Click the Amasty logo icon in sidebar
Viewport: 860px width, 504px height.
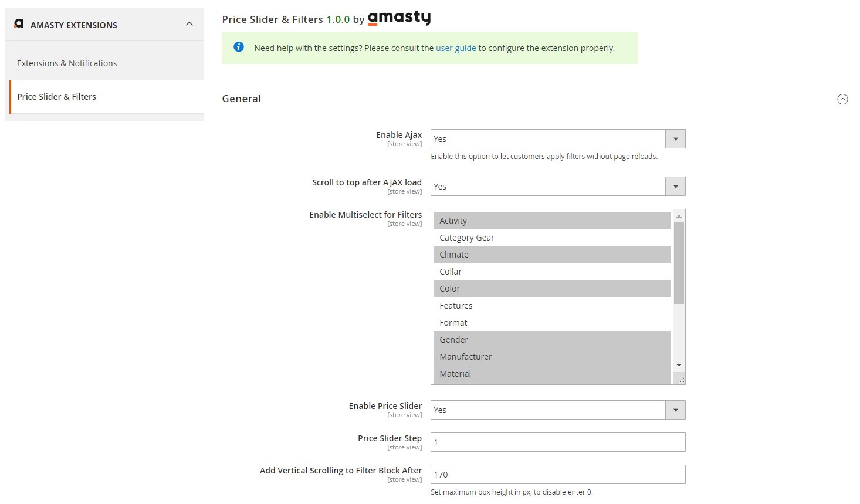pyautogui.click(x=19, y=23)
